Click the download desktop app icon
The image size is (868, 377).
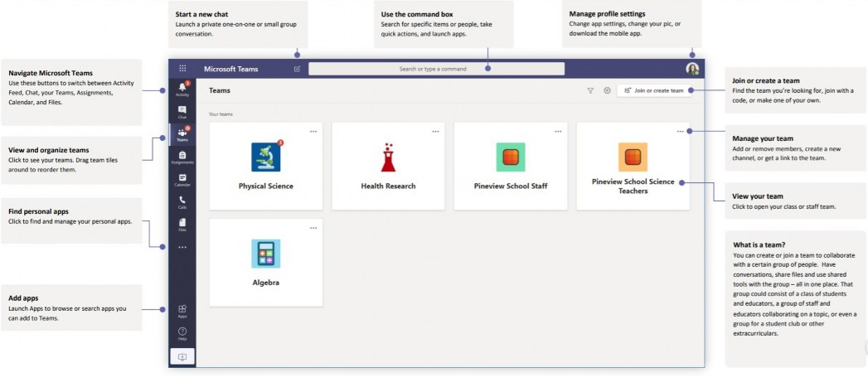pyautogui.click(x=182, y=357)
